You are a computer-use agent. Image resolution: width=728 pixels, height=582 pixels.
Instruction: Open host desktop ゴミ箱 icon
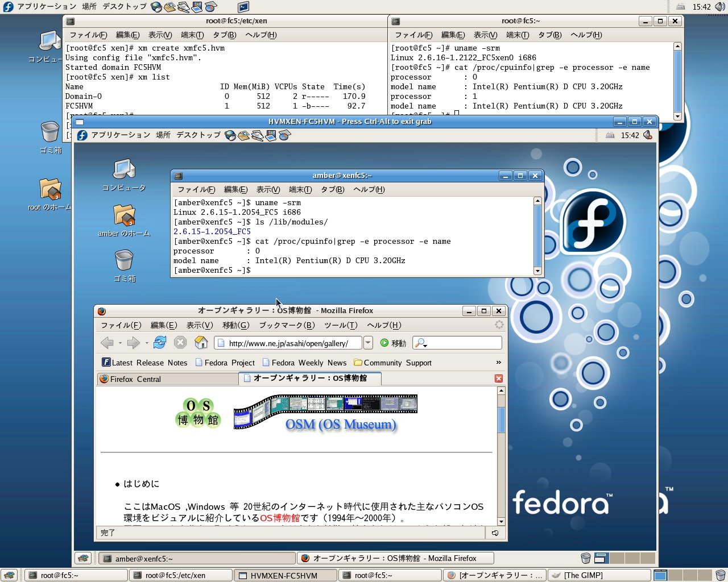pyautogui.click(x=50, y=138)
